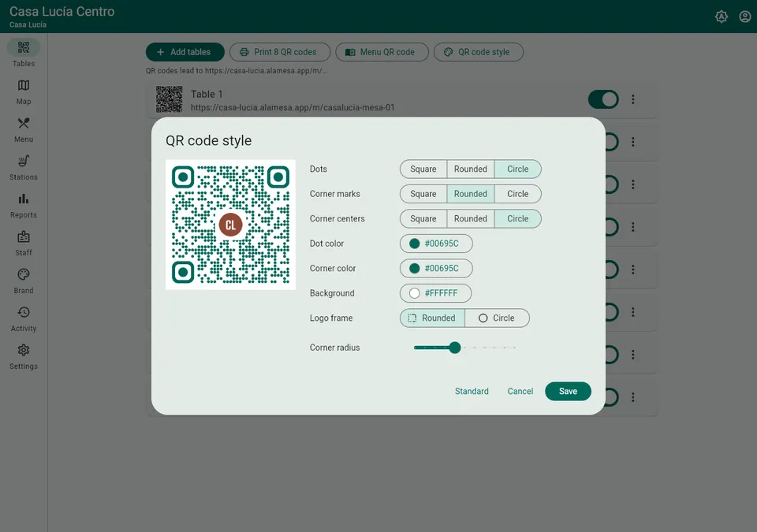This screenshot has width=757, height=532.
Task: Open the Table 1 more options menu
Action: (633, 99)
